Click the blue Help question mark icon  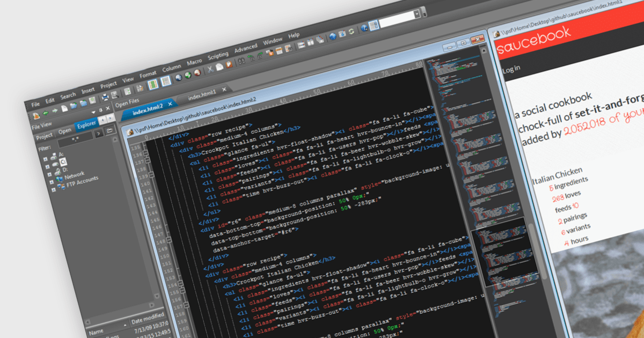(364, 27)
